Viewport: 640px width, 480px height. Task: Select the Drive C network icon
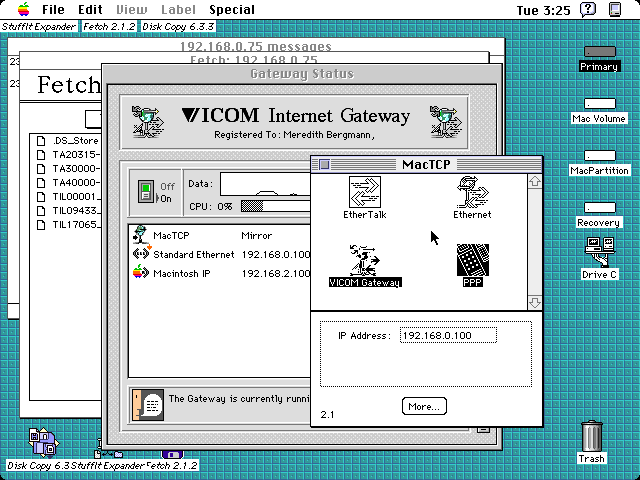coord(599,251)
